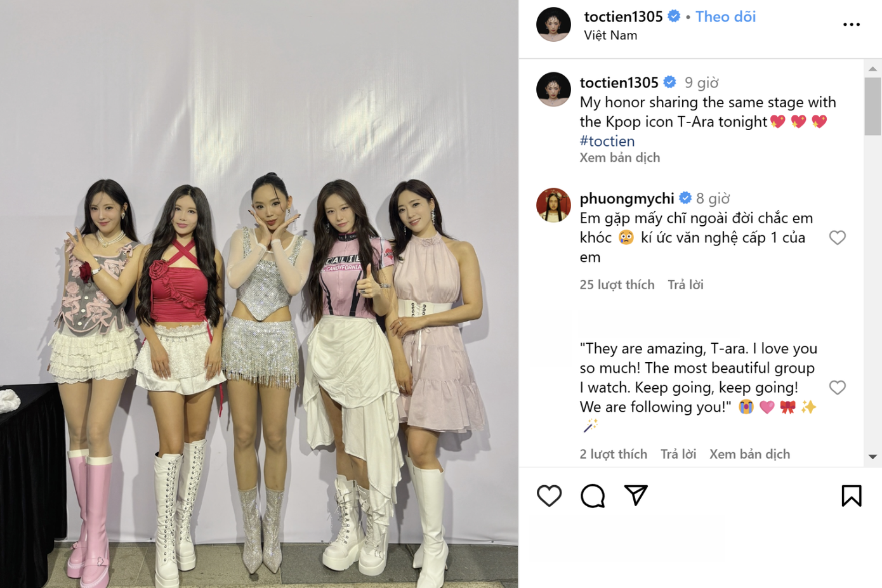Share the post via paper plane icon
Screen dimensions: 882x588
pyautogui.click(x=636, y=495)
